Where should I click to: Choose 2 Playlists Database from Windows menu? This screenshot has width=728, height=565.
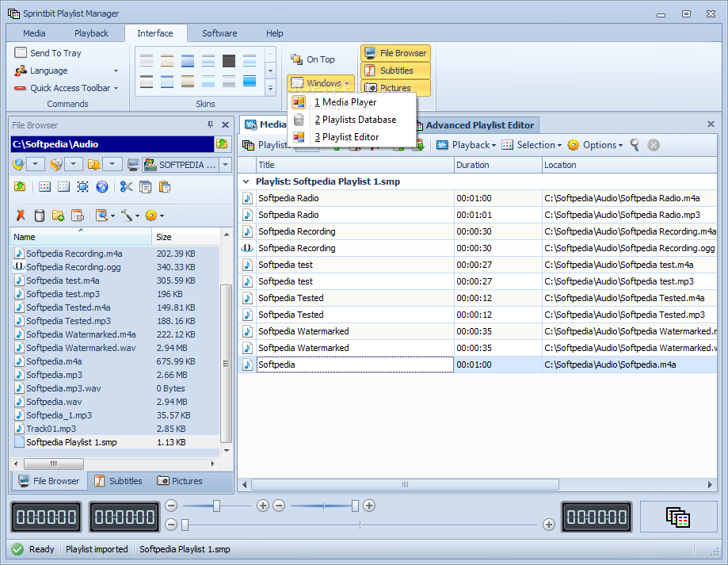point(352,120)
